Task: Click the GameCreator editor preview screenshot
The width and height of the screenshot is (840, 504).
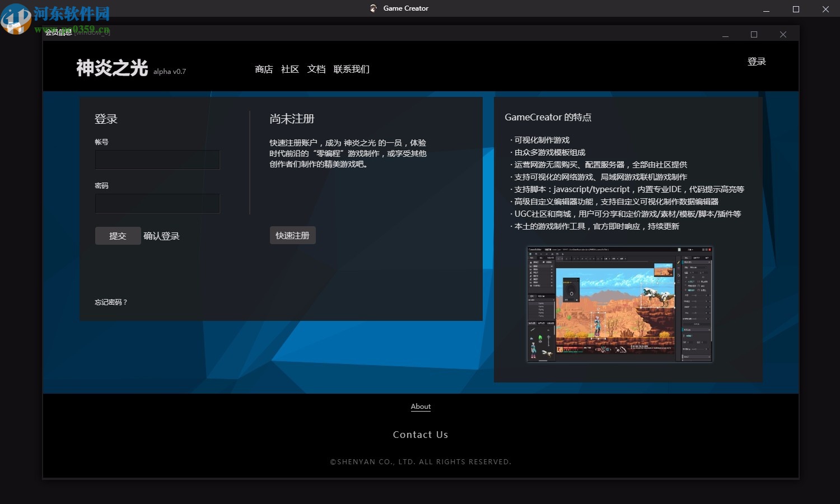Action: (x=619, y=304)
